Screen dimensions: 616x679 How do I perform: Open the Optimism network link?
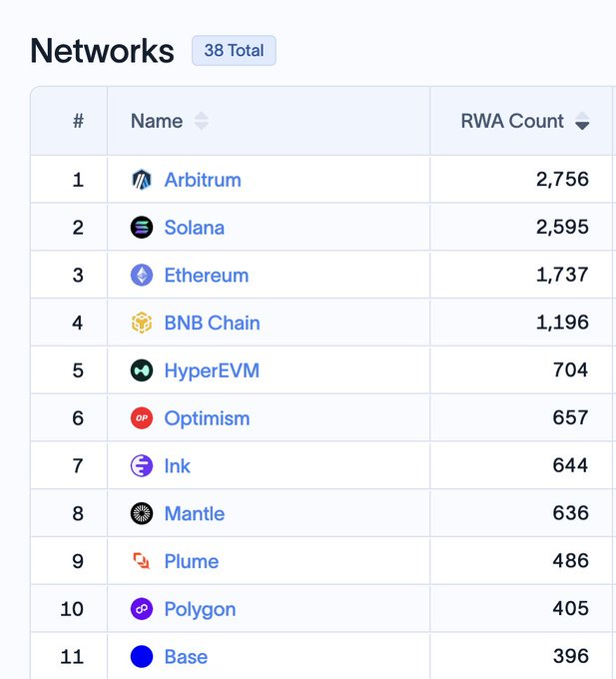pyautogui.click(x=207, y=418)
